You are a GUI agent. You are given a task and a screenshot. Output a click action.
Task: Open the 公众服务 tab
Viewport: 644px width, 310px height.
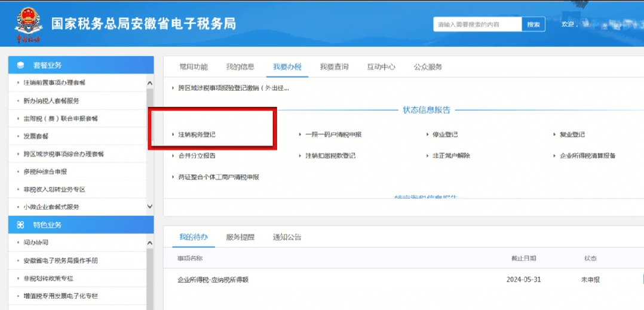pyautogui.click(x=428, y=67)
